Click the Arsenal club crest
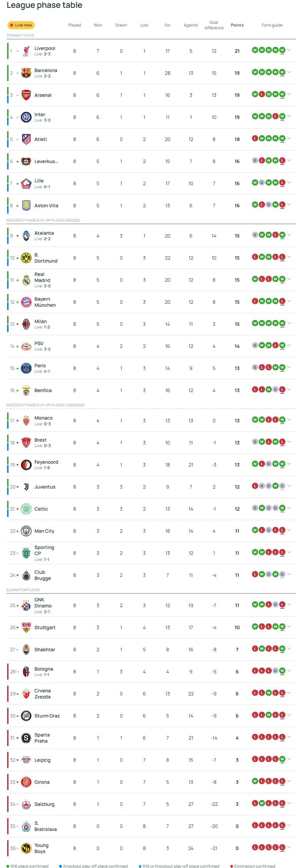 (26, 95)
